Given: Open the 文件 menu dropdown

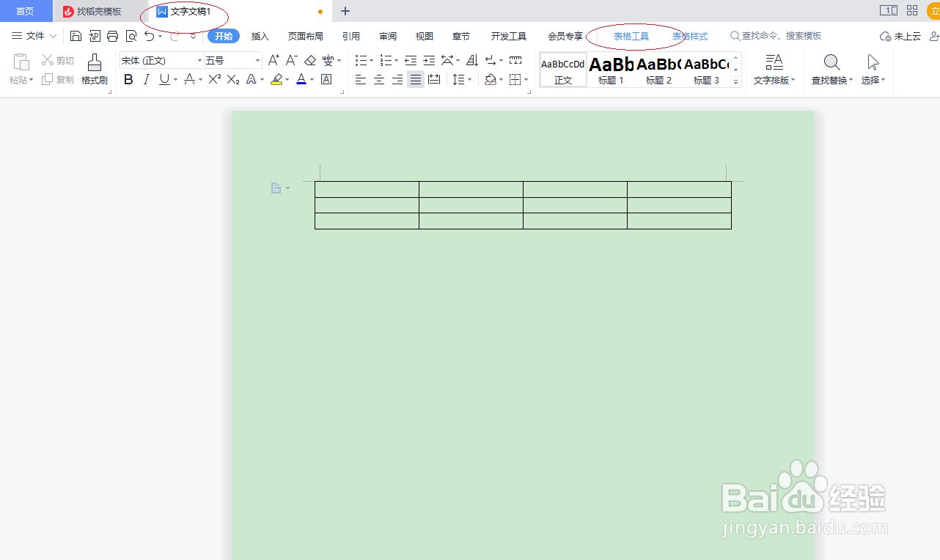Looking at the screenshot, I should point(34,36).
